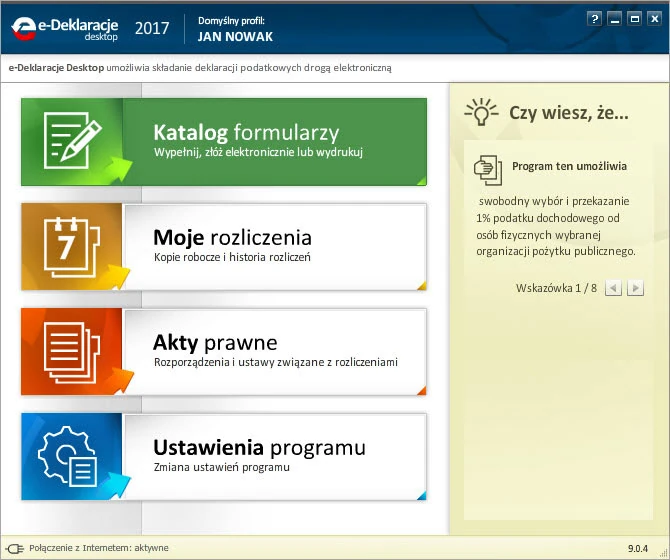Click the e-Deklaracje desktop logo
This screenshot has height=560, width=670.
[x=65, y=29]
